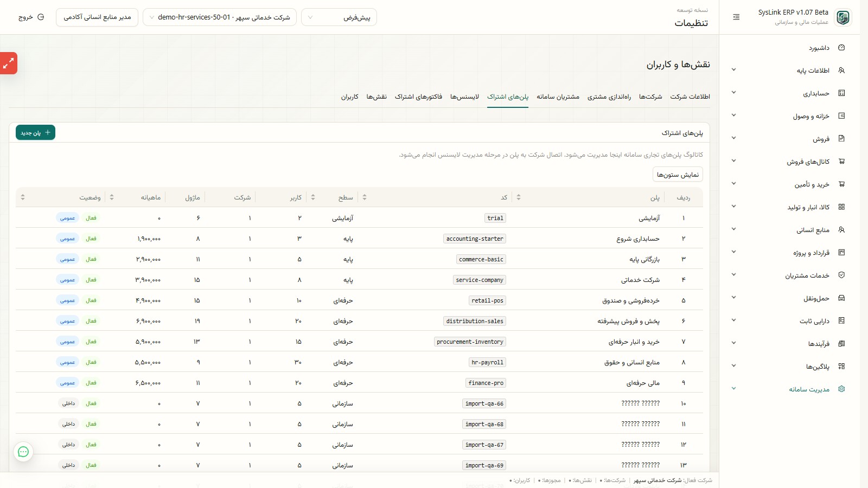Screen dimensions: 868x488
Task: Click the مدیر منابع انسانی آکادمی button
Action: click(x=97, y=17)
